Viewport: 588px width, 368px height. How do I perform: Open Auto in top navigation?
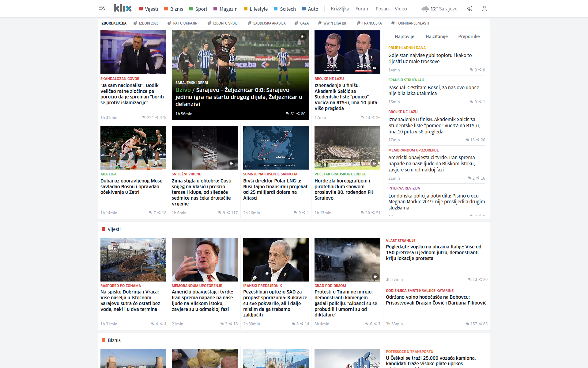(x=310, y=9)
